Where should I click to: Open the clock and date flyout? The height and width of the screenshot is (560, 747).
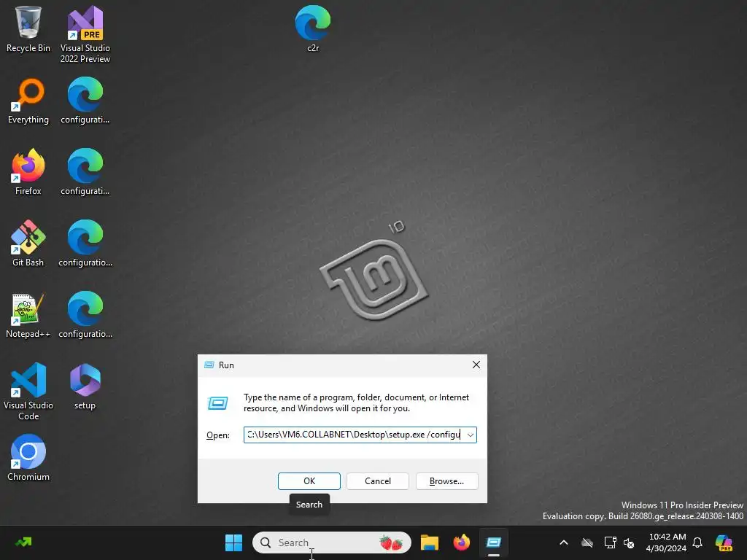pos(666,542)
